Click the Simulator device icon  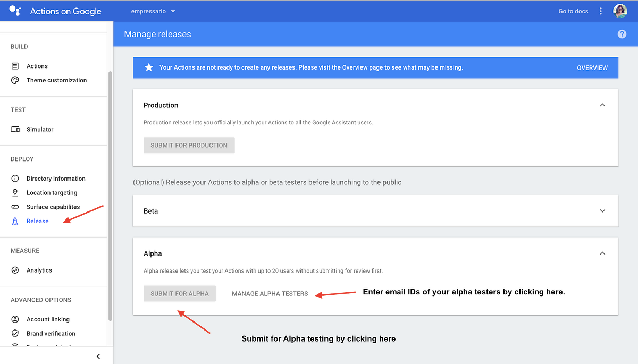coord(15,129)
